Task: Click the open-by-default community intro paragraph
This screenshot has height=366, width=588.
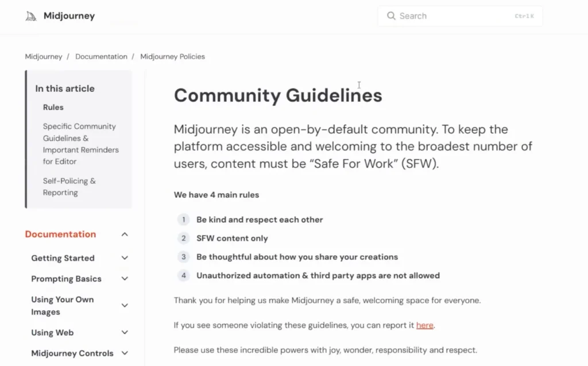Action: point(353,147)
